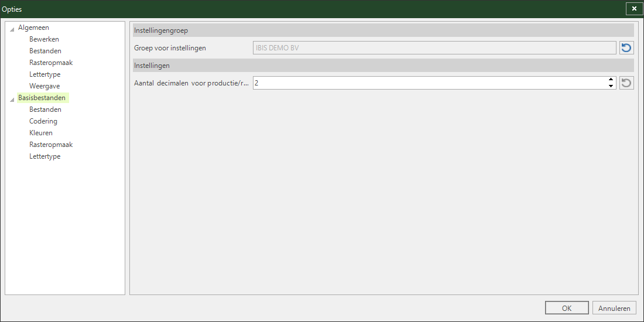Image resolution: width=644 pixels, height=322 pixels.
Task: Reset the Groep voor instellingen value
Action: pos(626,48)
